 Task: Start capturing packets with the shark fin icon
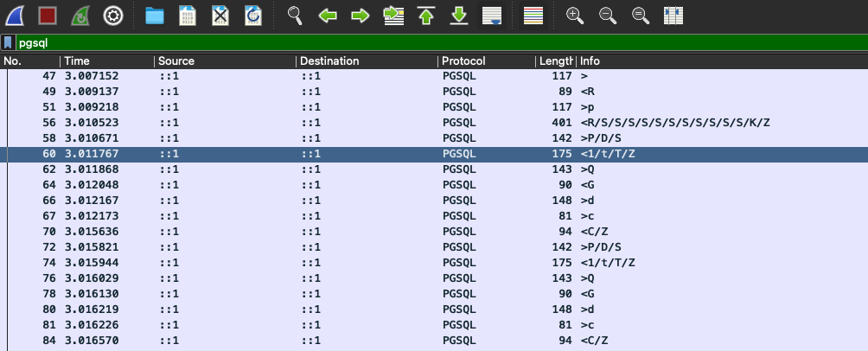tap(20, 15)
